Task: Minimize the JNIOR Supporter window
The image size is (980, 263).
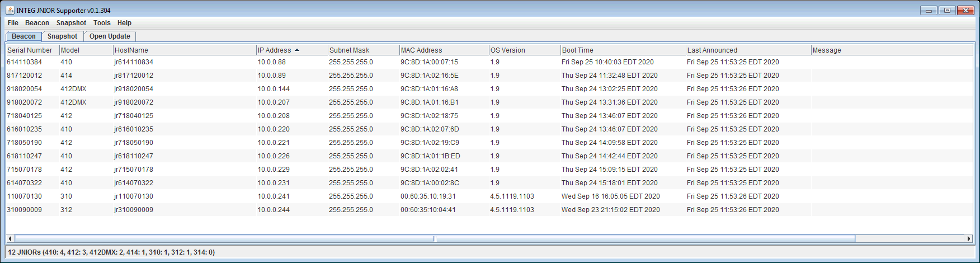Action: [x=929, y=10]
